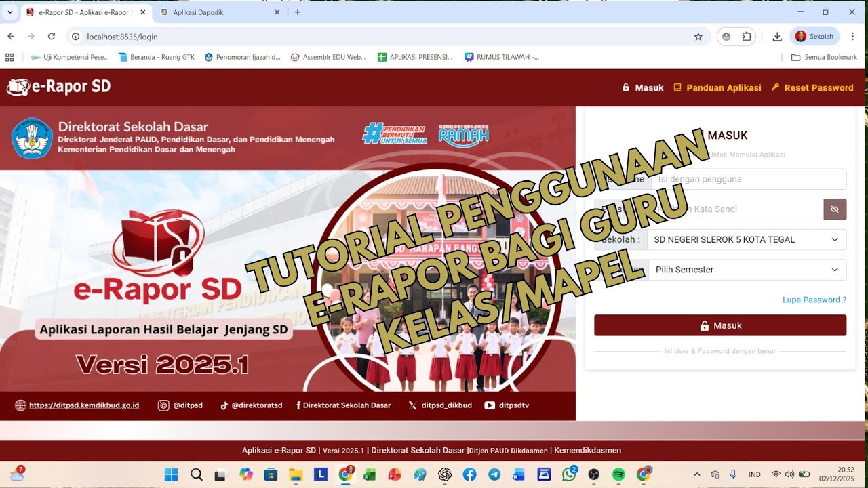Open PowerPoint from the taskbar
The width and height of the screenshot is (868, 488).
(395, 474)
